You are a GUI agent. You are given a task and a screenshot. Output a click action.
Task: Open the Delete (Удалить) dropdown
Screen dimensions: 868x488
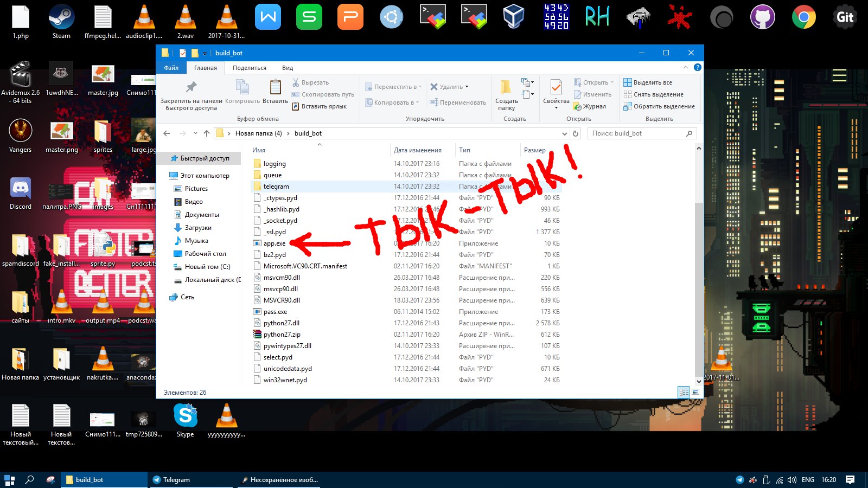449,87
